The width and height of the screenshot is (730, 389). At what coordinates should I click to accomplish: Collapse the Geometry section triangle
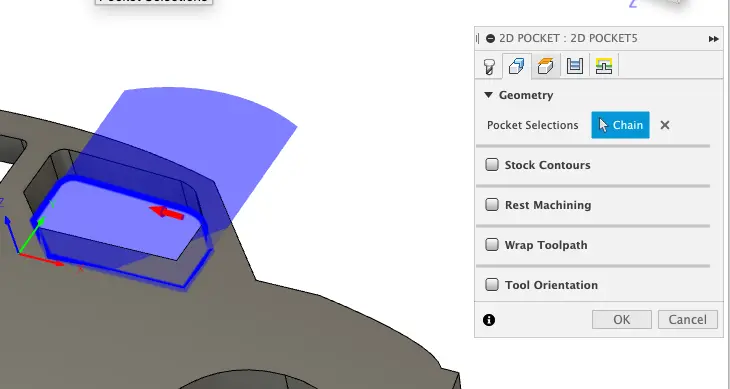[x=488, y=95]
